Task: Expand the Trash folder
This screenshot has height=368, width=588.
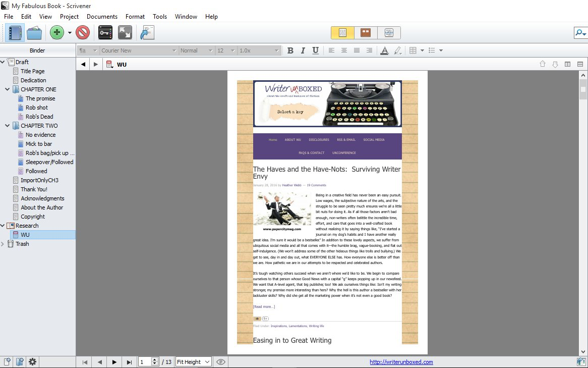Action: click(3, 244)
